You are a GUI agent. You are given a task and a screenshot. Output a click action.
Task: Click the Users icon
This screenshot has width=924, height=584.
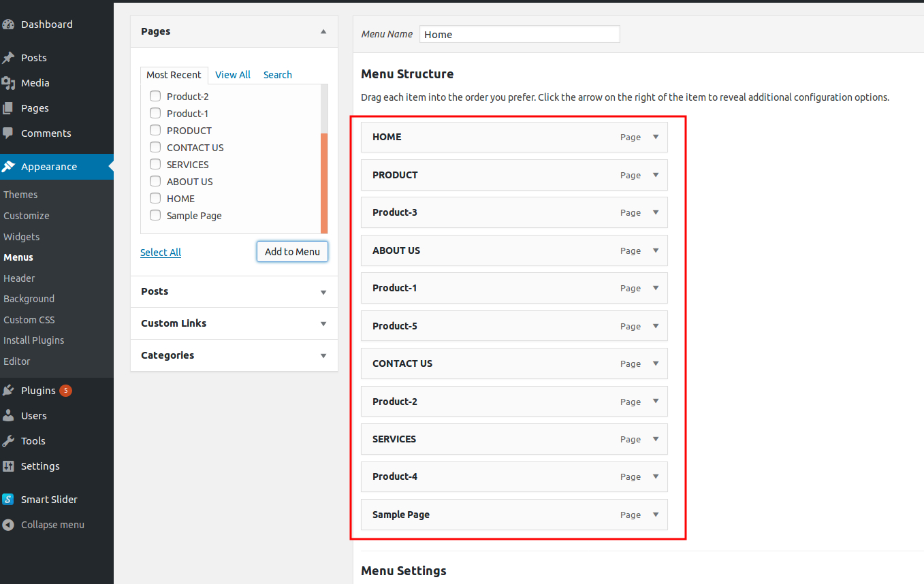[10, 415]
